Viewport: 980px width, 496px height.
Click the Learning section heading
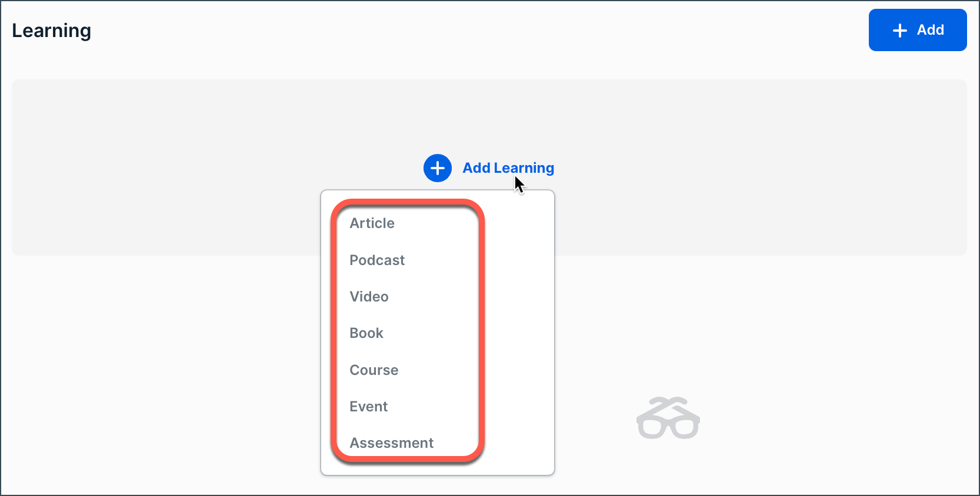pyautogui.click(x=52, y=31)
